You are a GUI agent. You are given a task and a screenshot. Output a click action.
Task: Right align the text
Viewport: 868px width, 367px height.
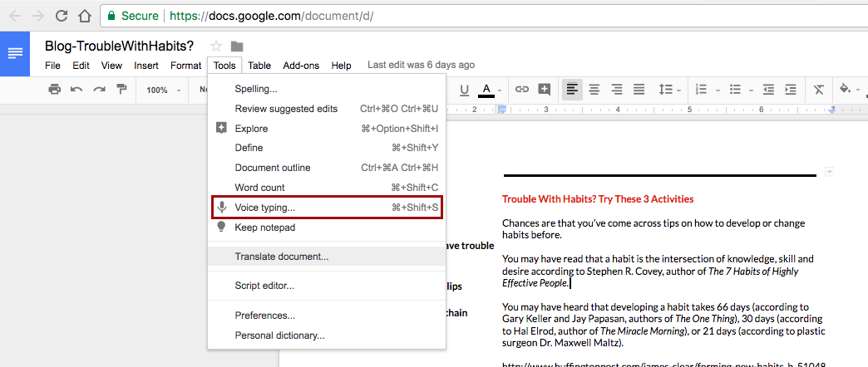617,89
